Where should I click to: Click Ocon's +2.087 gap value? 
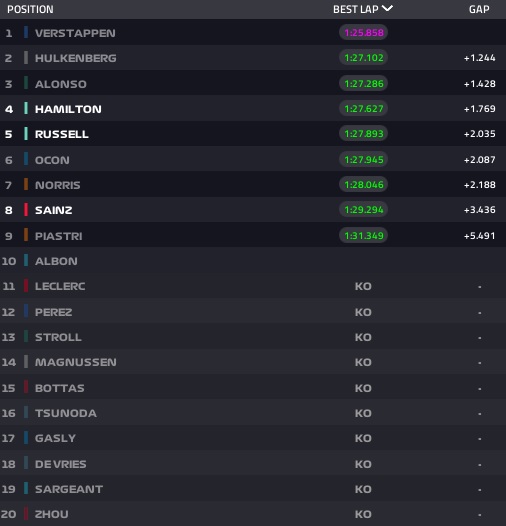click(x=479, y=160)
